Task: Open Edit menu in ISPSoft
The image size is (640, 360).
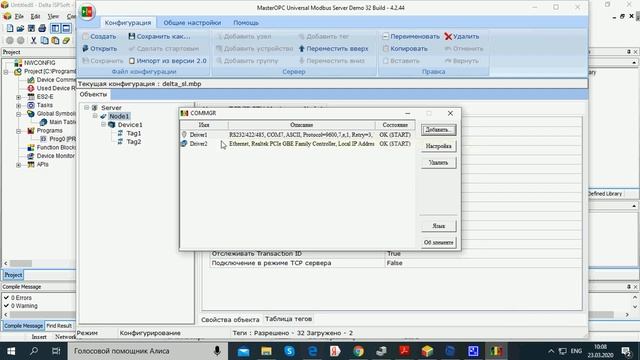Action: [36, 16]
